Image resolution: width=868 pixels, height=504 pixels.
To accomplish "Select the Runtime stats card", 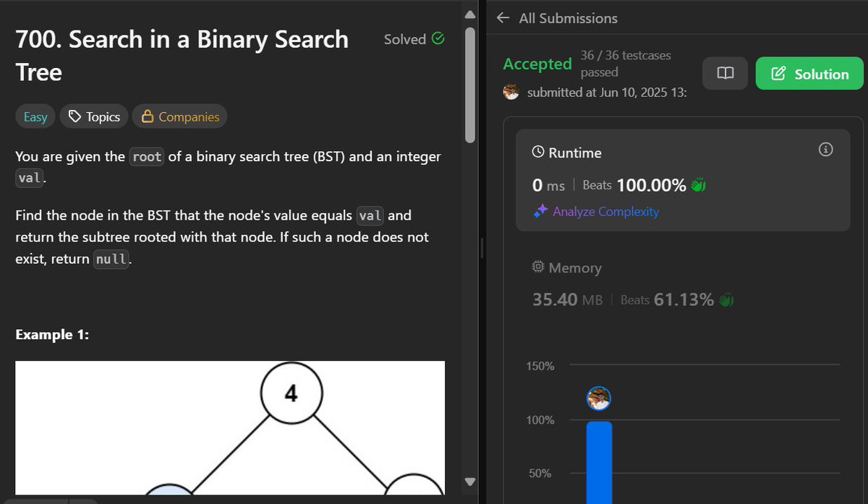I will tap(682, 180).
